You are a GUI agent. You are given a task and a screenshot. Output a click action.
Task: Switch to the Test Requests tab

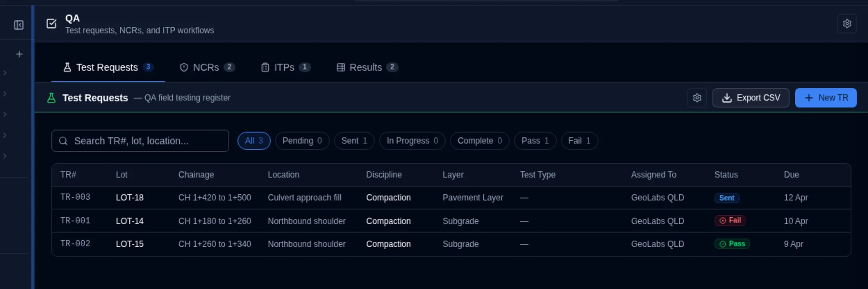point(108,68)
